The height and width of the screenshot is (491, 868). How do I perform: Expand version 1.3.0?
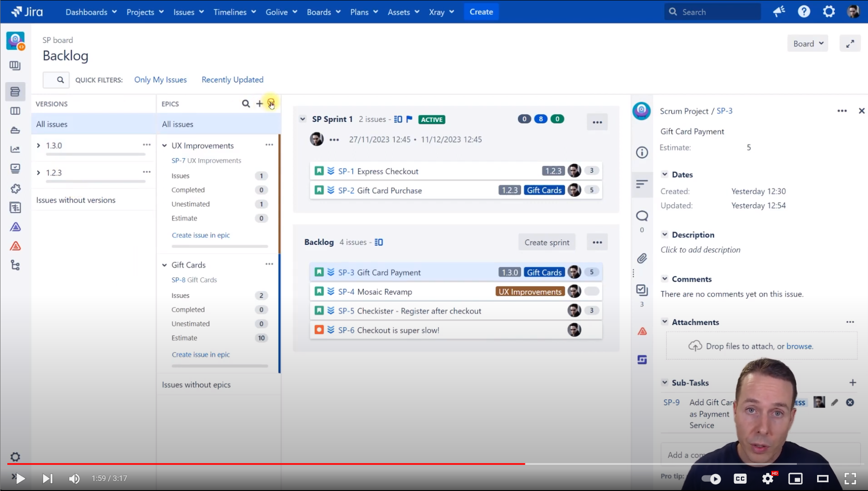(39, 145)
